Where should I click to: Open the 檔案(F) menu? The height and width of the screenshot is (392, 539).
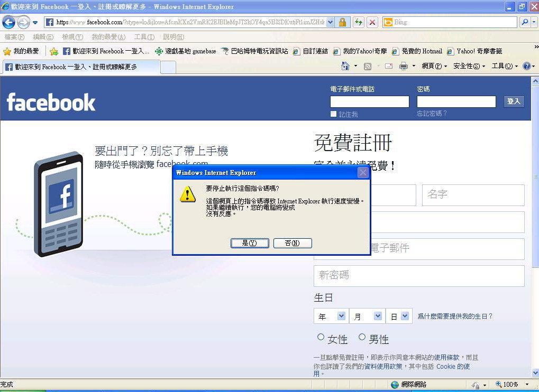click(14, 37)
